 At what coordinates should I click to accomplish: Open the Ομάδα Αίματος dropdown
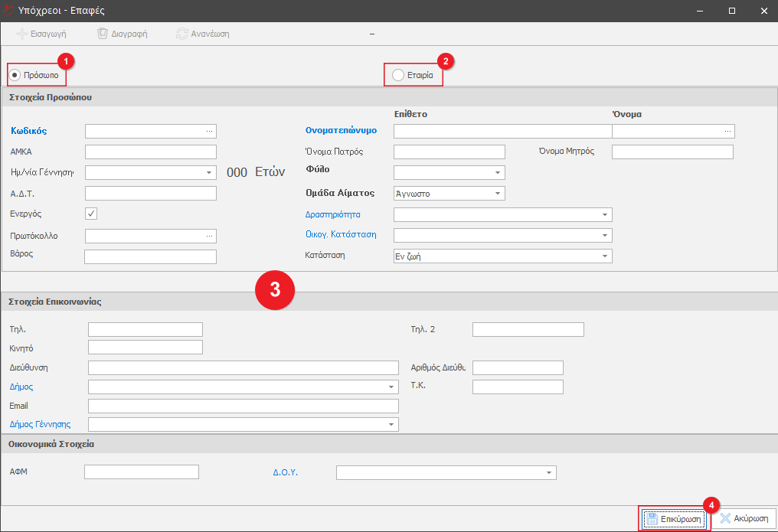coord(497,194)
